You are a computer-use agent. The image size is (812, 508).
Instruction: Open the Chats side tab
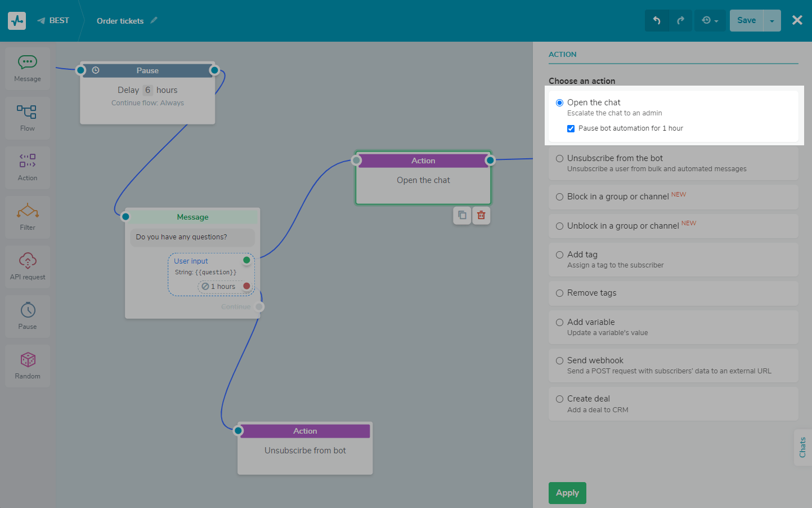pyautogui.click(x=802, y=447)
